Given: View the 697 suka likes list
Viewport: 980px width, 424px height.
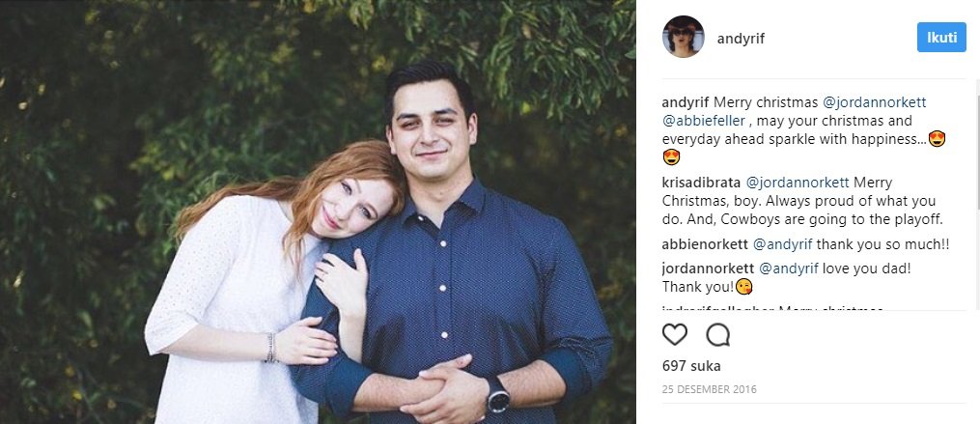Looking at the screenshot, I should click(691, 366).
